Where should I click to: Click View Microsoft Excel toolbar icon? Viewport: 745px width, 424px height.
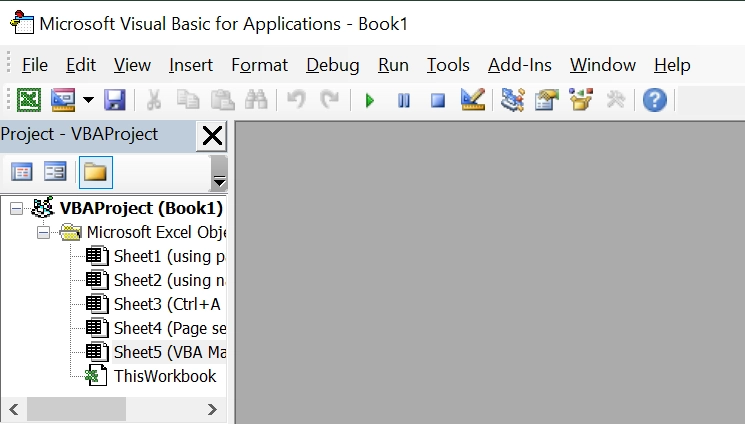click(29, 100)
